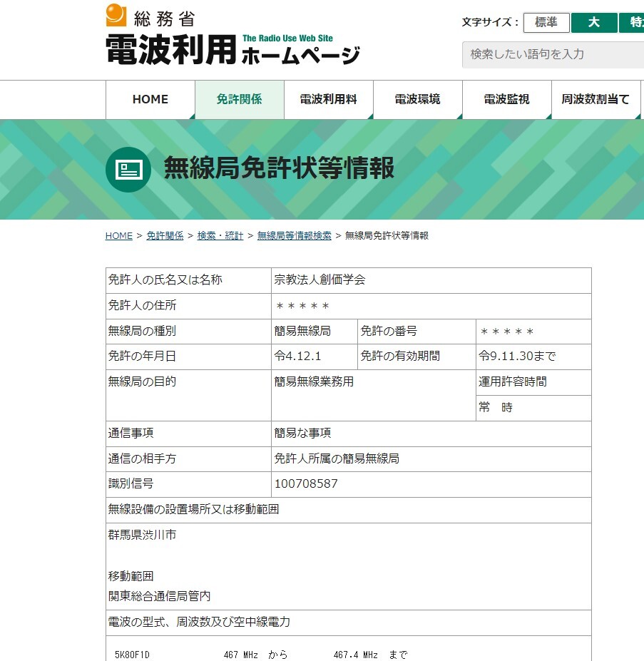Open the 電波監視 navigation tab

coord(506,100)
